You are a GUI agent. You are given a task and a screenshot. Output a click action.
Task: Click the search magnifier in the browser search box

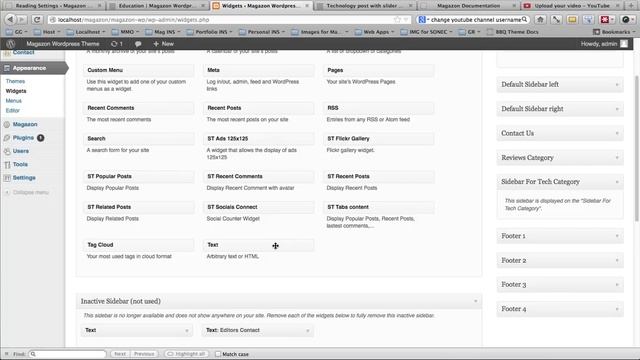point(524,19)
